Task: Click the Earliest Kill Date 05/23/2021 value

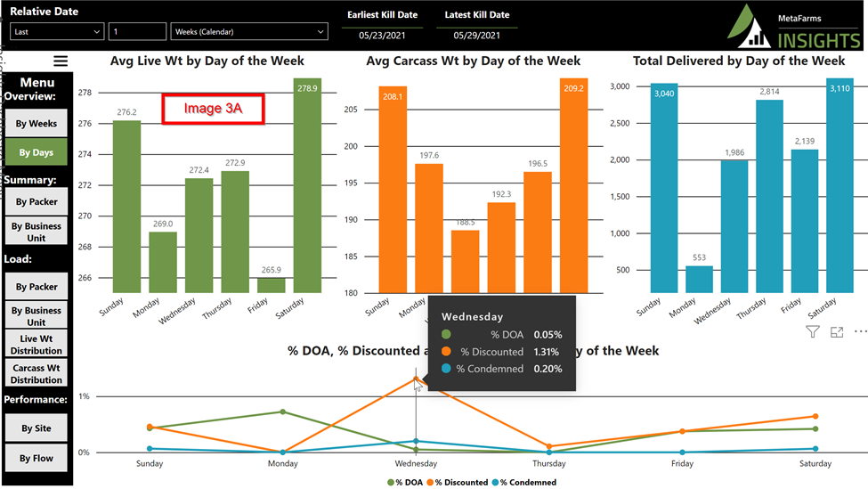Action: coord(382,36)
